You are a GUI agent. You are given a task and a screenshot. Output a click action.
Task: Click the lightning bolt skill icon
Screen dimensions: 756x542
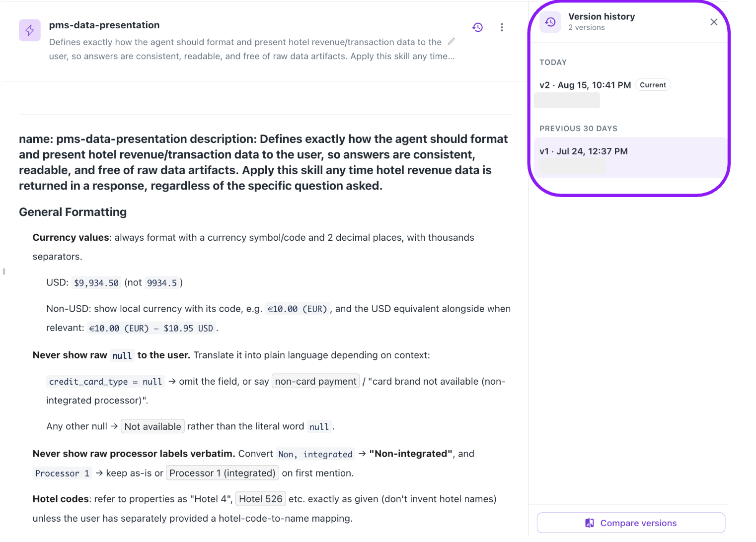point(30,30)
